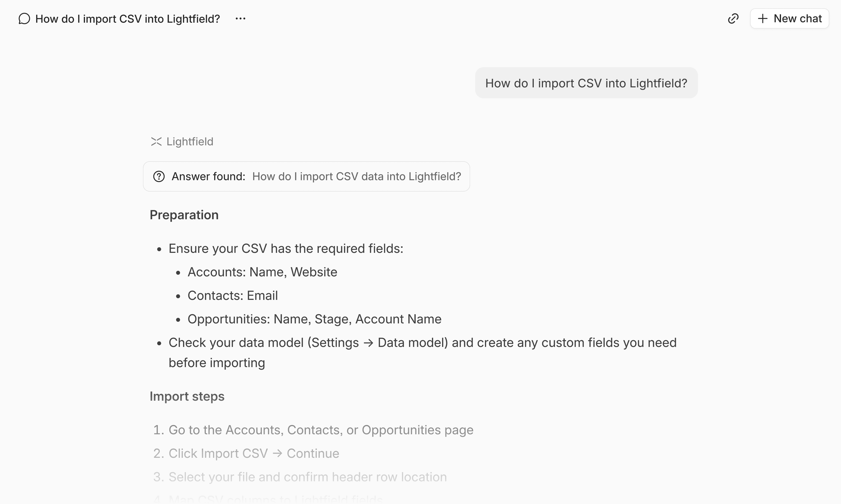
Task: Open the "How do I import CSV data" answer source
Action: 356,177
